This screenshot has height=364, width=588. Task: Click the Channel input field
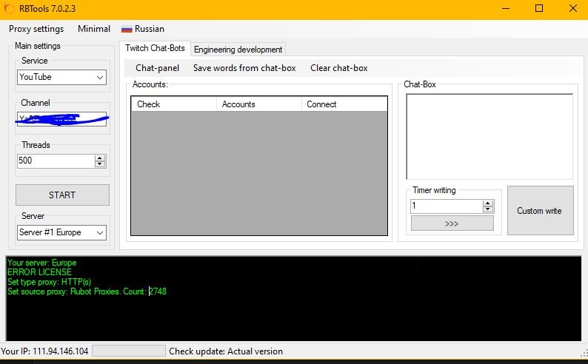[62, 119]
